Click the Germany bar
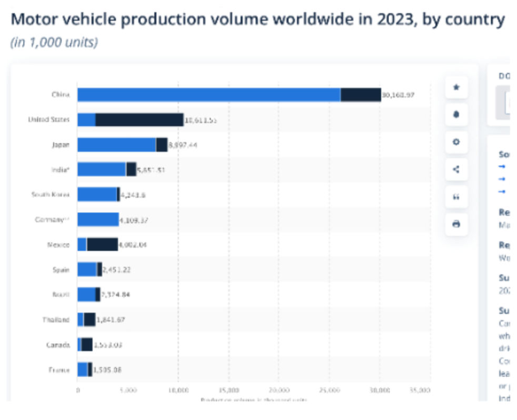 pyautogui.click(x=98, y=219)
